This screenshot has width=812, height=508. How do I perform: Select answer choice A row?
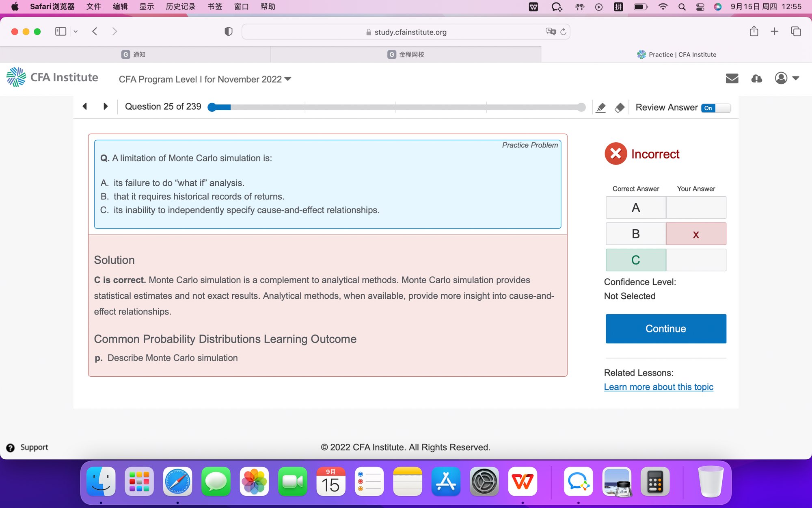(x=635, y=208)
